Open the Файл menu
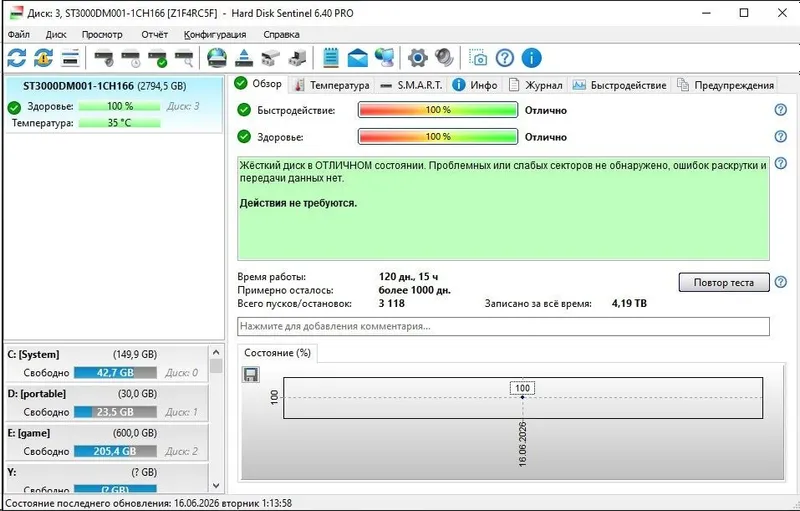Viewport: 800px width, 511px height. click(x=18, y=35)
